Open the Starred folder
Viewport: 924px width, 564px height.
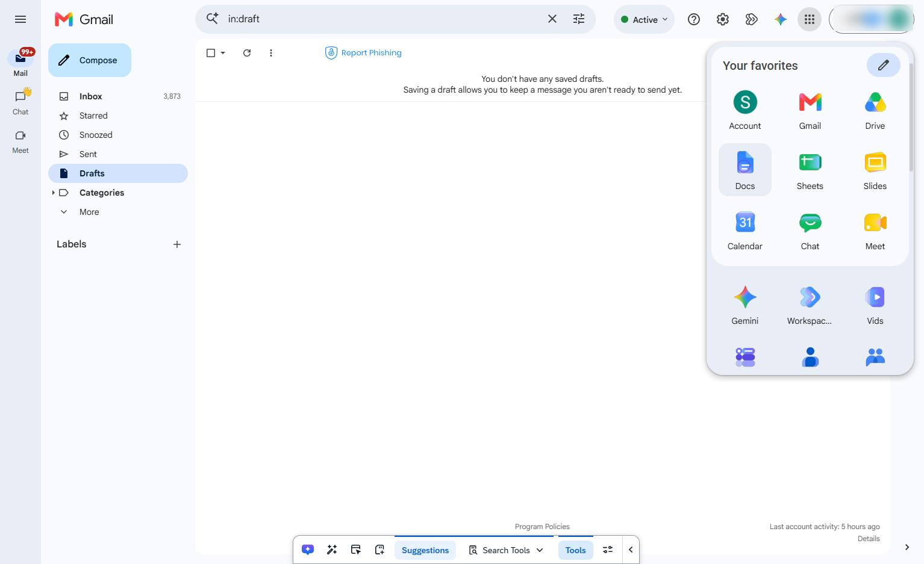[118, 116]
